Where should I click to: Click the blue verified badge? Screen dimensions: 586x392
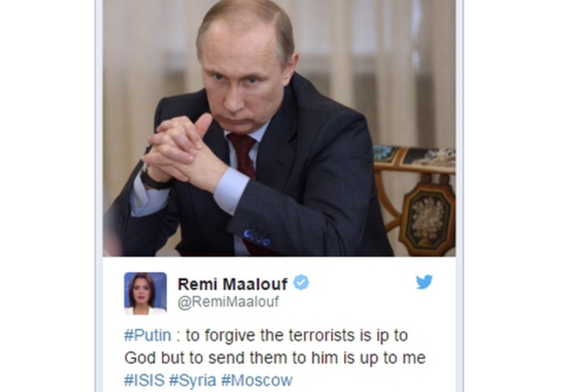tap(301, 283)
